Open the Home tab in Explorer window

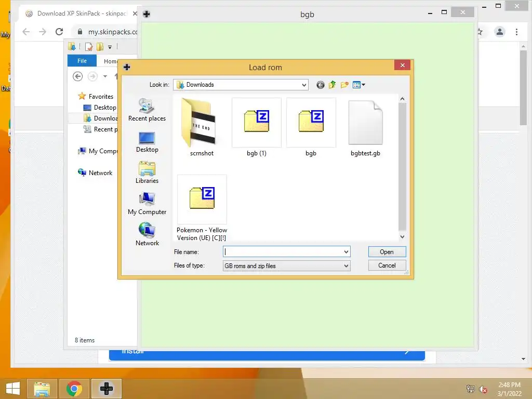[x=110, y=61]
